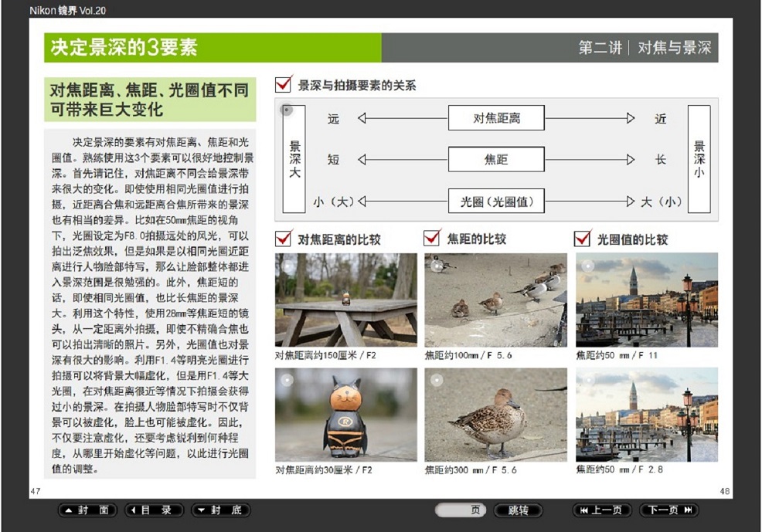Go to the front cover with 封面
The height and width of the screenshot is (532, 762).
coord(88,510)
